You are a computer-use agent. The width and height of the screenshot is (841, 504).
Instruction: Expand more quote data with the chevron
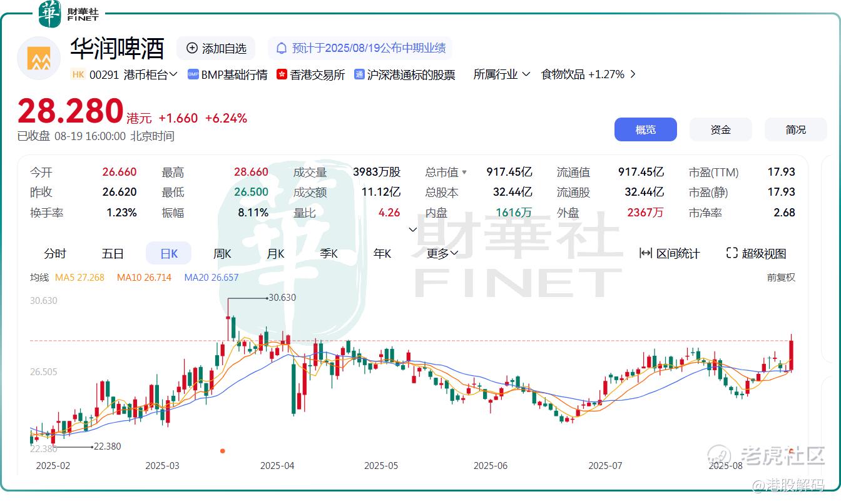413,229
